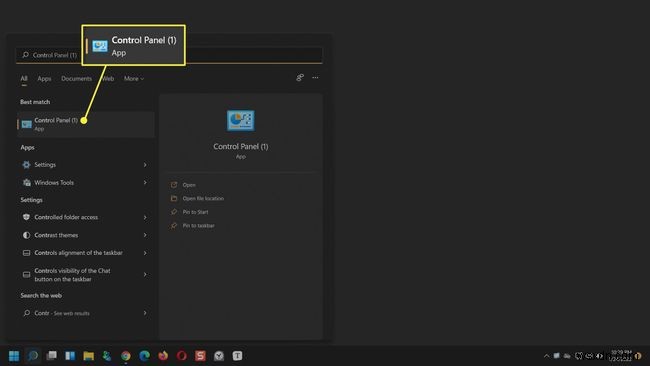This screenshot has width=650, height=366.
Task: Launch Microsoft Edge from the taskbar
Action: tap(144, 356)
